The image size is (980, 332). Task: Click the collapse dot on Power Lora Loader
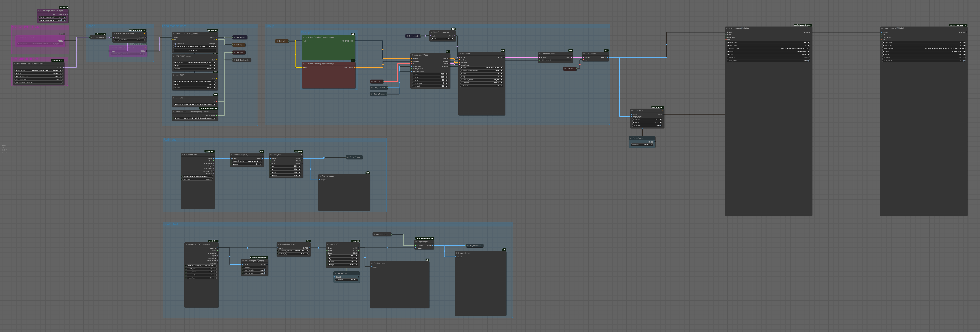(173, 33)
